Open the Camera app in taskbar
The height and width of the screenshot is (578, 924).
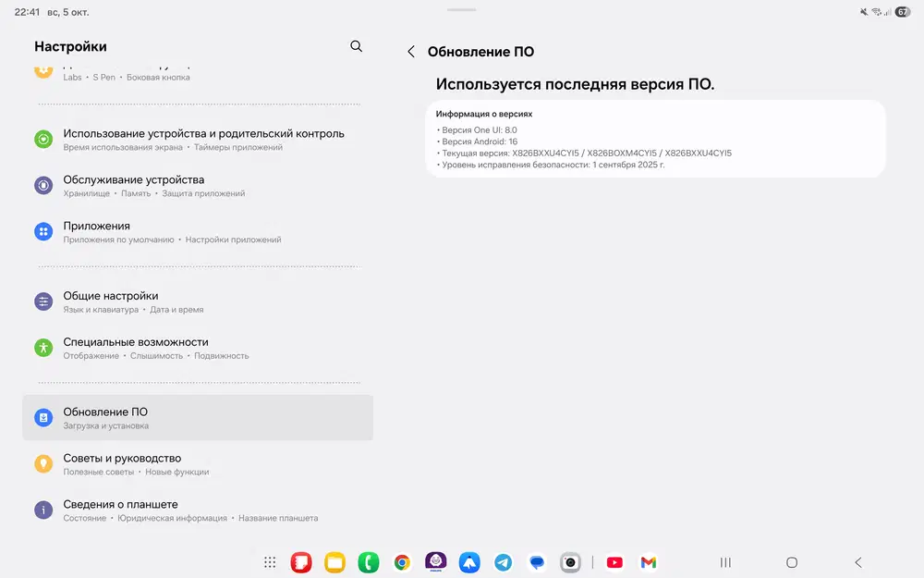tap(570, 562)
